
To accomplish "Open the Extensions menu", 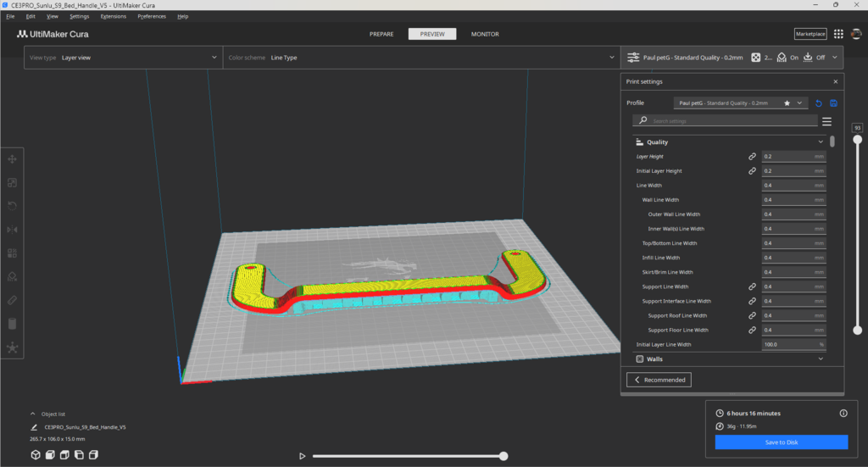I will pos(114,17).
